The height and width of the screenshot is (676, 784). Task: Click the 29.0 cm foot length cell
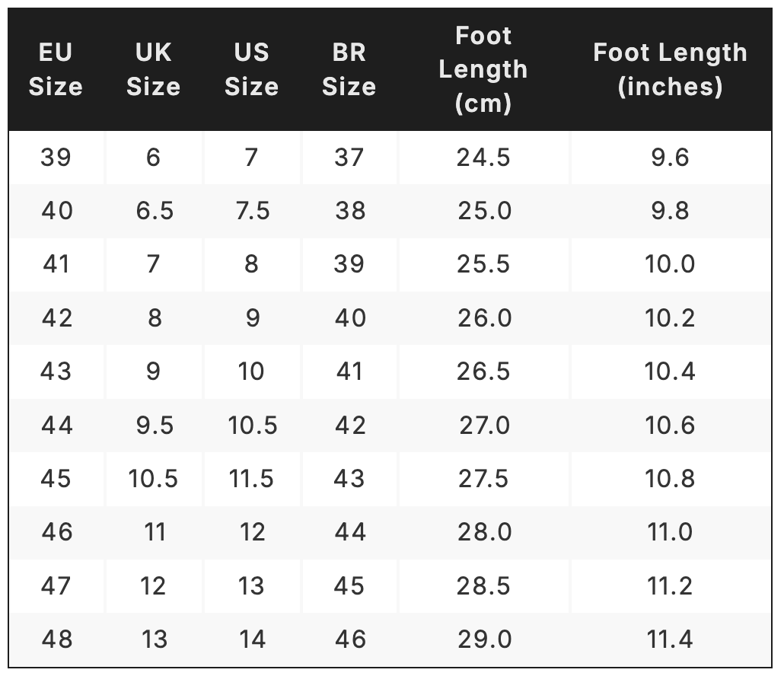pos(484,639)
